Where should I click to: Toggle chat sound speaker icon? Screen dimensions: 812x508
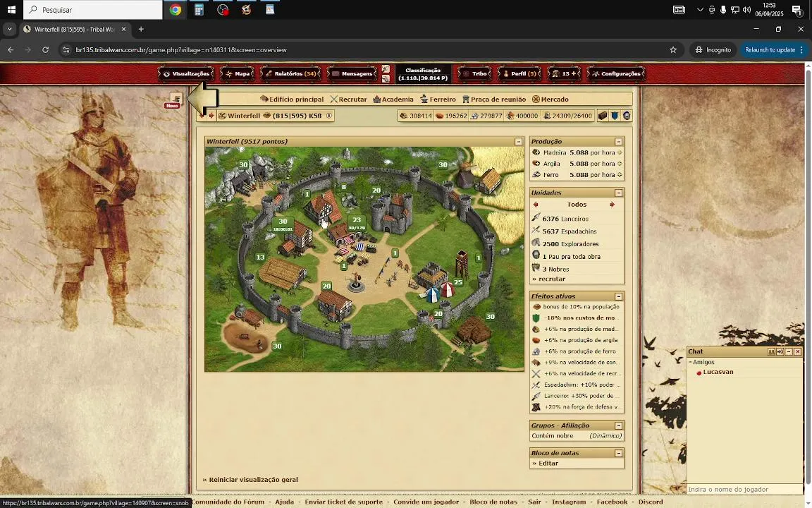780,351
